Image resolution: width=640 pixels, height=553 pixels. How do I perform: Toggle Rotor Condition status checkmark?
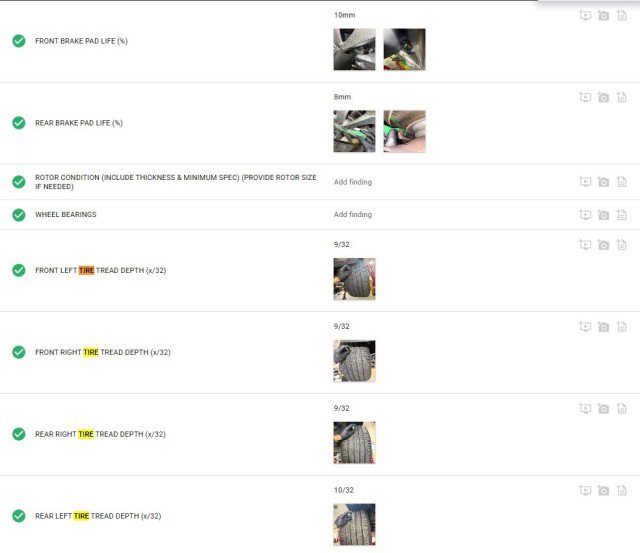[19, 182]
